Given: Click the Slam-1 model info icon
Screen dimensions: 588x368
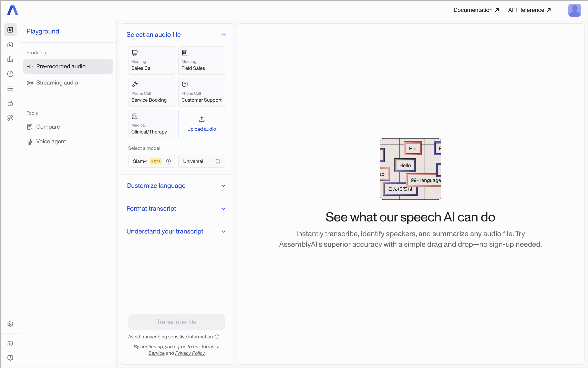Looking at the screenshot, I should coord(168,161).
